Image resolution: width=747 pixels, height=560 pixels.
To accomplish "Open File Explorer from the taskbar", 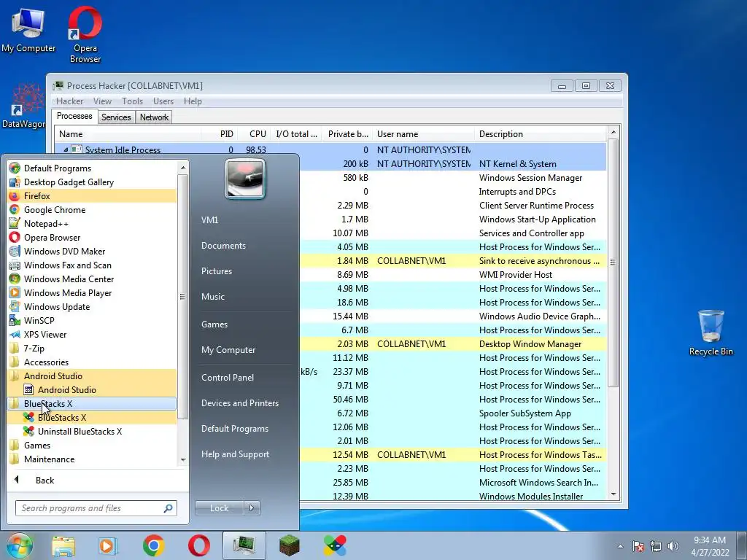I will click(x=63, y=545).
